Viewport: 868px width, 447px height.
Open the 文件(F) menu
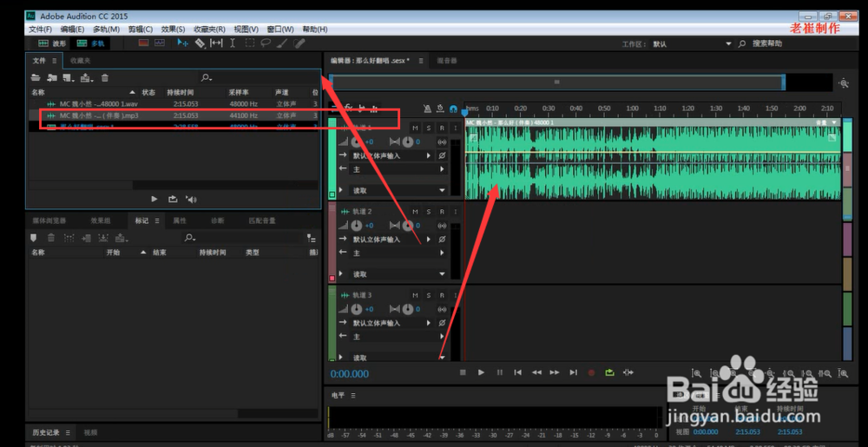[41, 30]
